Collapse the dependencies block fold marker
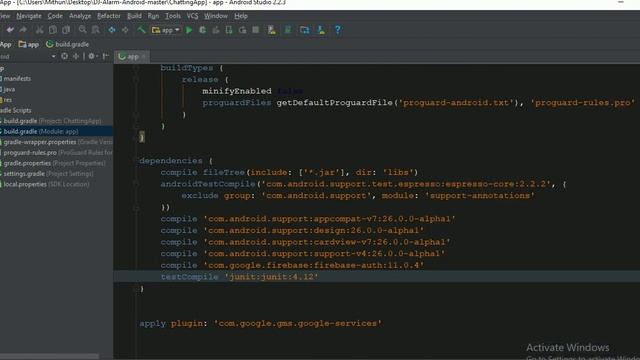640x360 pixels. [136, 161]
